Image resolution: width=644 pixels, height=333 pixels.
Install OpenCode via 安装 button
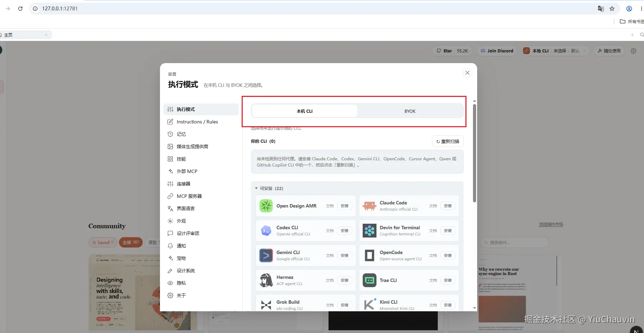(x=448, y=255)
